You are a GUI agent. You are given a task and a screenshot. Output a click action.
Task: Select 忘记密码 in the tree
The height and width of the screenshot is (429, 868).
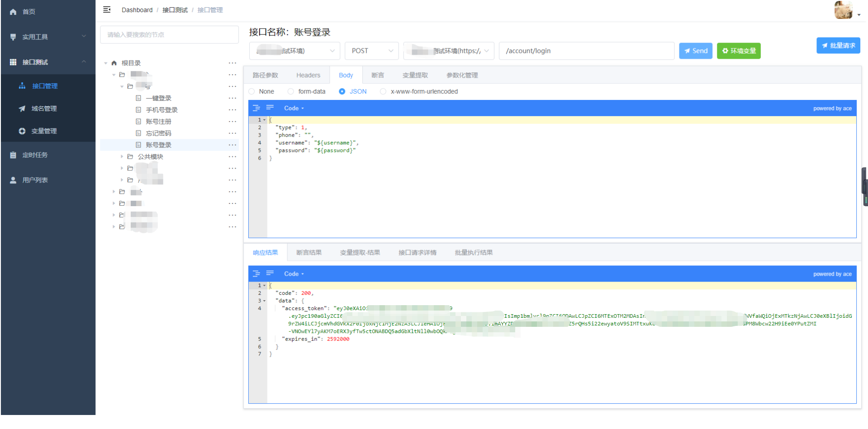point(158,133)
